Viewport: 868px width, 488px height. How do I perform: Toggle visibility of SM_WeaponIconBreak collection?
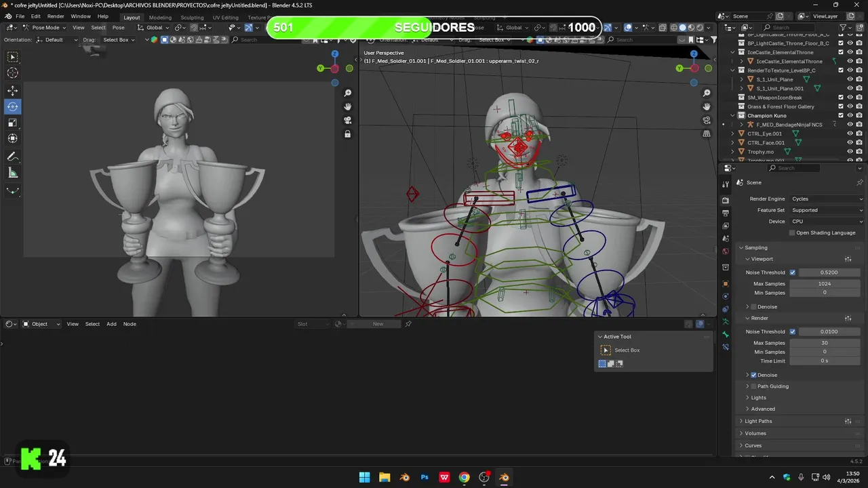point(850,98)
